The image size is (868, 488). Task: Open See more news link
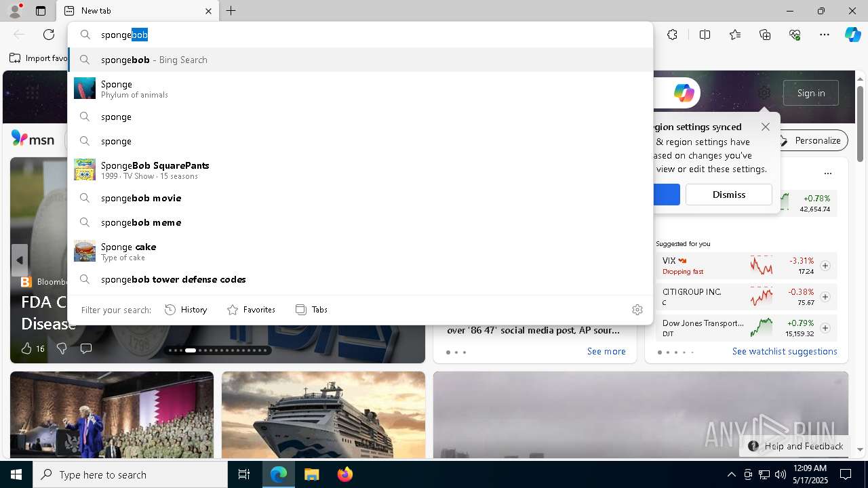coord(606,351)
